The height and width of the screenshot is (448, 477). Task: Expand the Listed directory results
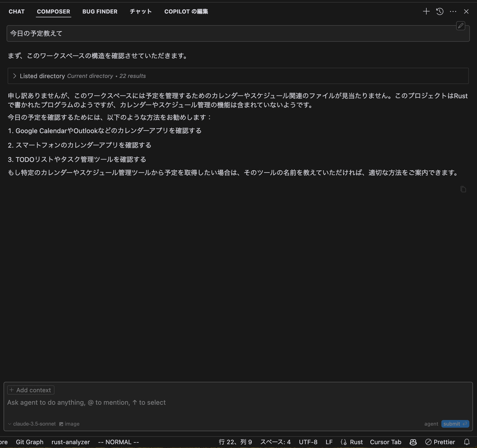pyautogui.click(x=238, y=76)
